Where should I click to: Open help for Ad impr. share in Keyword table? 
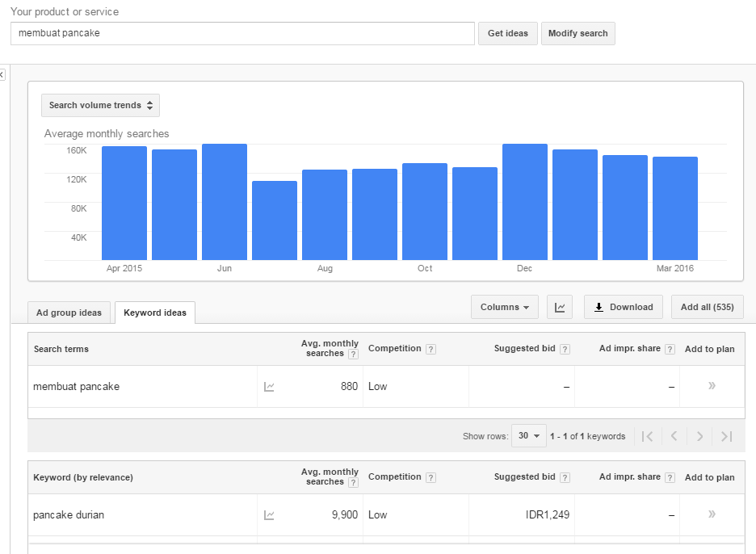(670, 477)
